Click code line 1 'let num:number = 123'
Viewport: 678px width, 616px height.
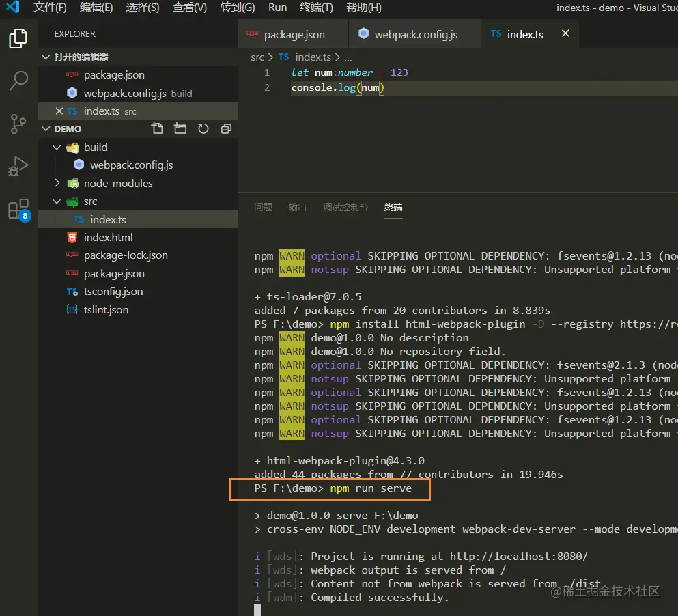click(350, 72)
